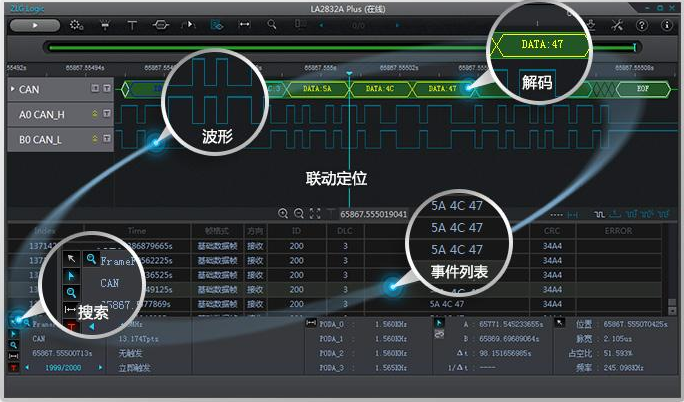Select the A0 CAN_H channel label
Image resolution: width=684 pixels, height=402 pixels.
(41, 115)
